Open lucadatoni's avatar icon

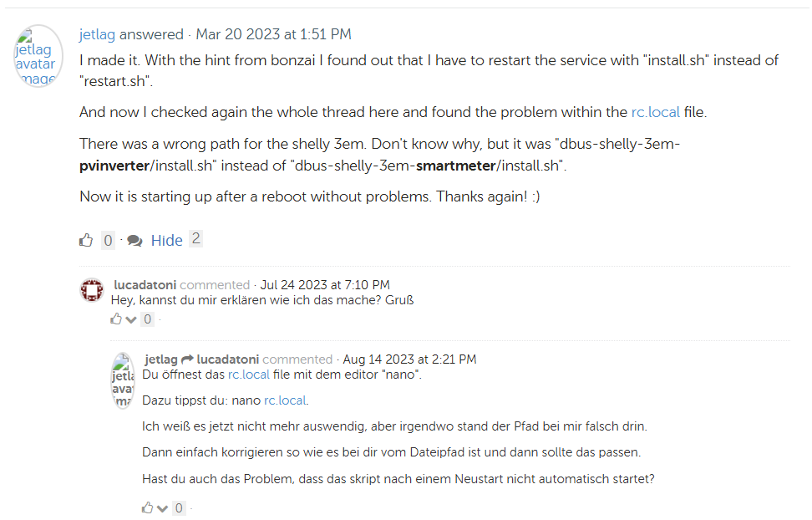pos(92,291)
